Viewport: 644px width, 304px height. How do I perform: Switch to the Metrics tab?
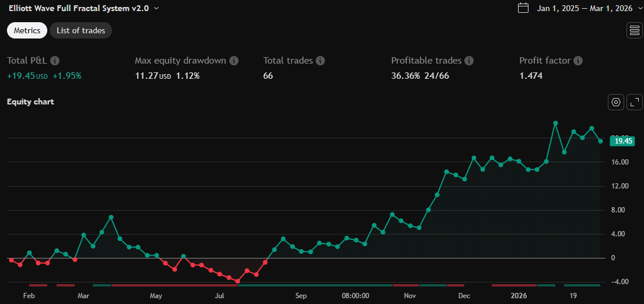tap(27, 30)
